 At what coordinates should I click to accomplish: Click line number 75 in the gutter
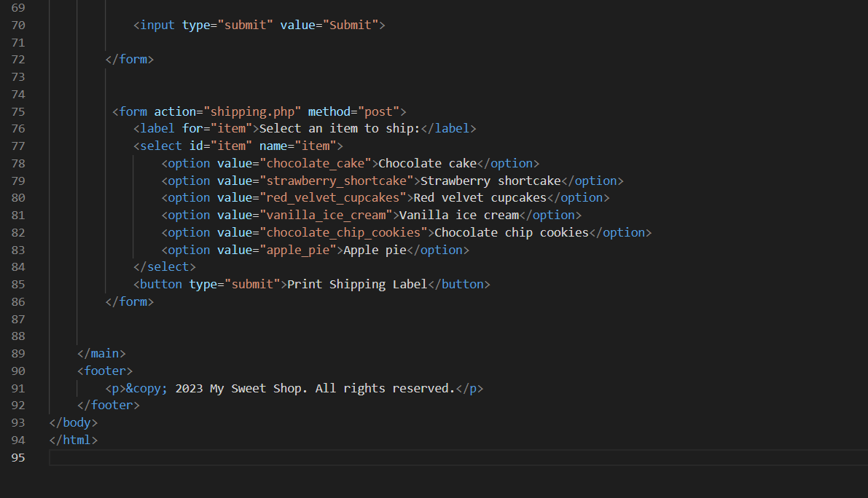click(18, 111)
